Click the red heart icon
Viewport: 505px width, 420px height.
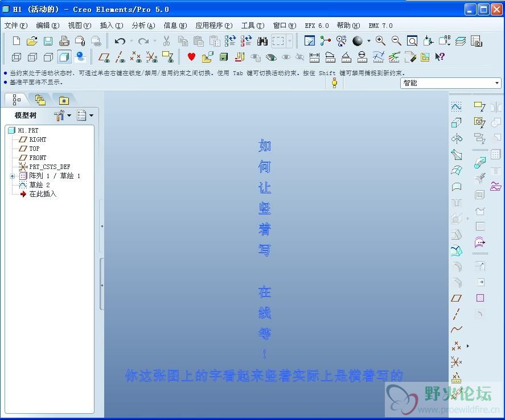tap(192, 57)
